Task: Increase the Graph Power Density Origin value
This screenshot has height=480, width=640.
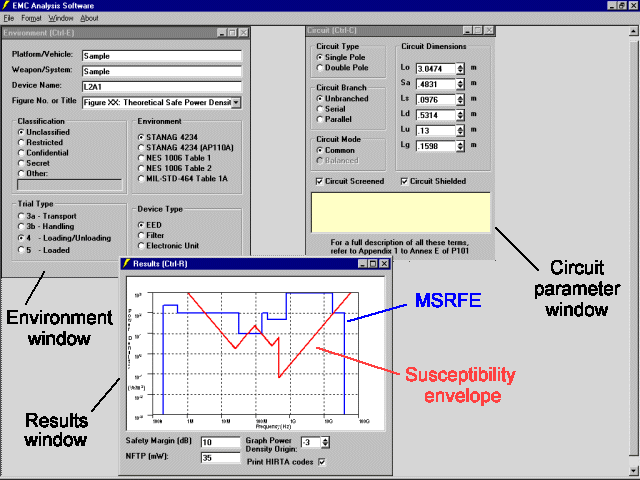Action: click(325, 440)
